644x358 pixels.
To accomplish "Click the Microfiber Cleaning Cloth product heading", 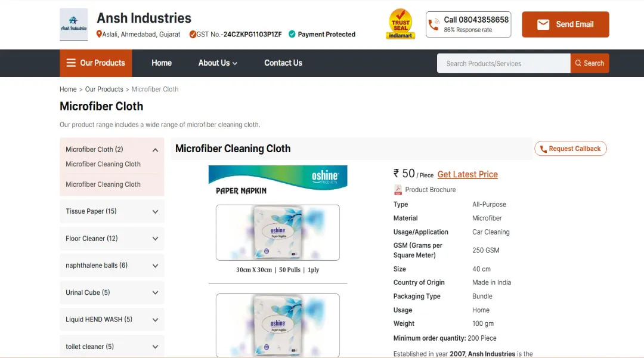I will [233, 149].
